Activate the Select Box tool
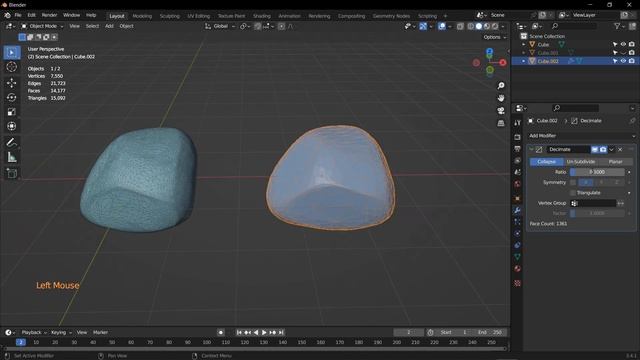Screen dimensions: 640x360 click(11, 53)
